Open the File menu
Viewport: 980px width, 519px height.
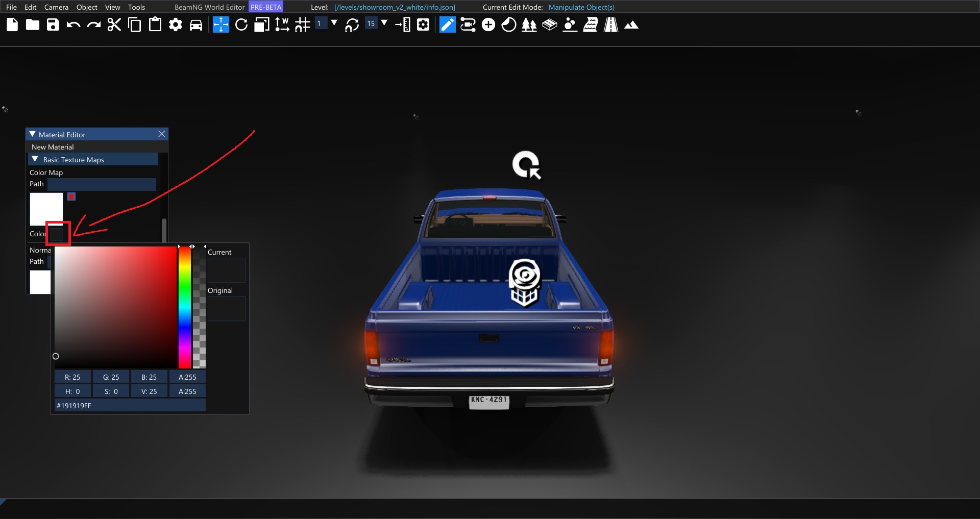pos(11,7)
